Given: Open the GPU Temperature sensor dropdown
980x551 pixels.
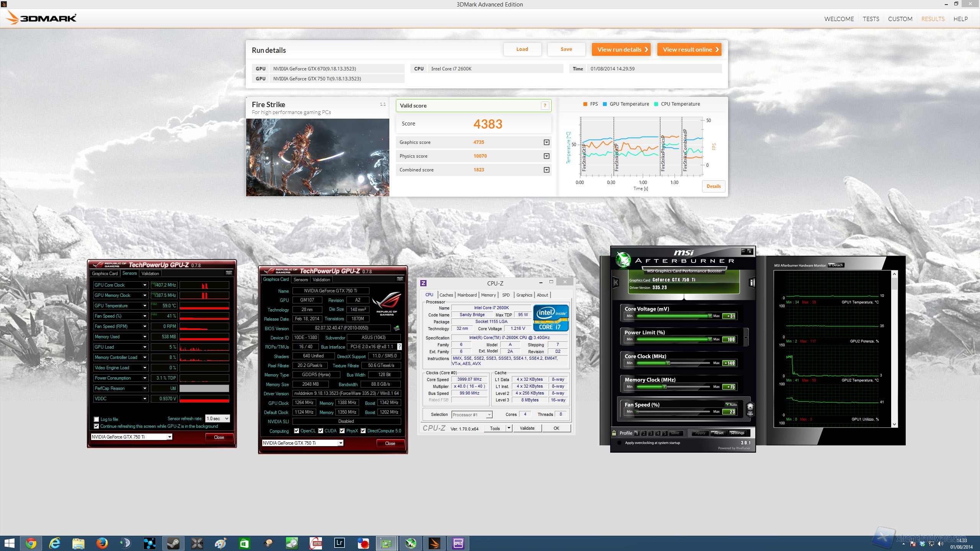Looking at the screenshot, I should click(145, 306).
